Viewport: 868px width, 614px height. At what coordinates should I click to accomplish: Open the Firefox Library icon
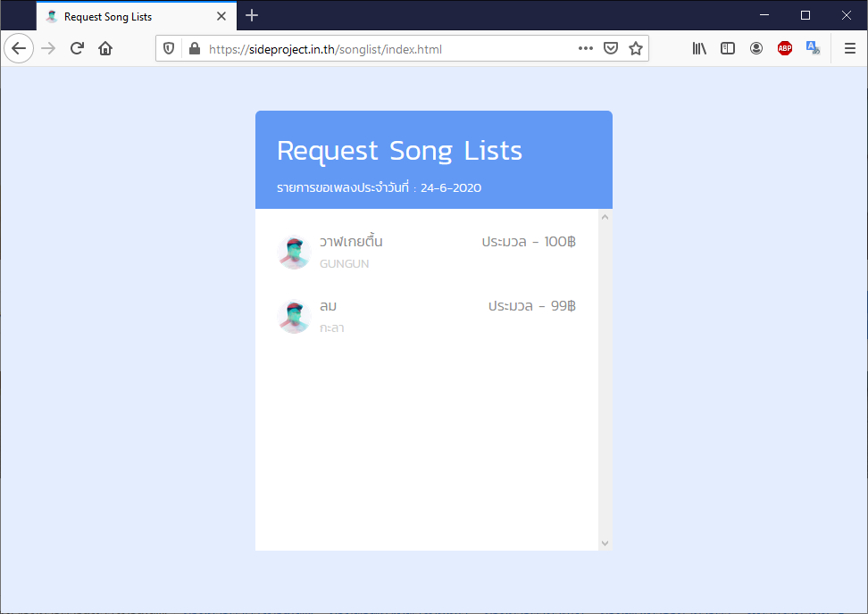coord(699,48)
